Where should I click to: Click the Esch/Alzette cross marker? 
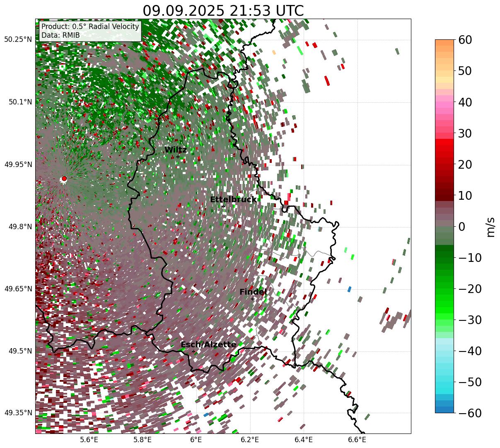pos(193,351)
